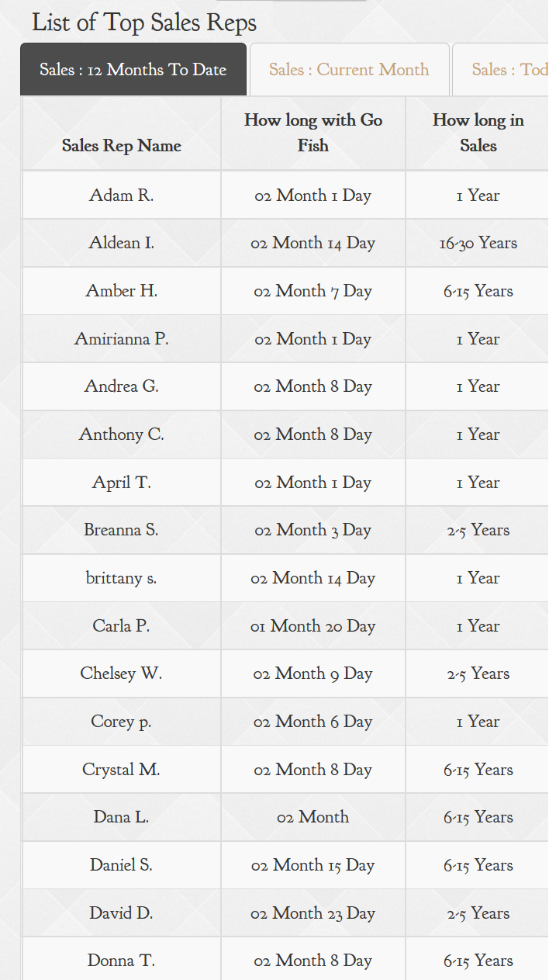Select Donna T. in the rep list

(122, 961)
